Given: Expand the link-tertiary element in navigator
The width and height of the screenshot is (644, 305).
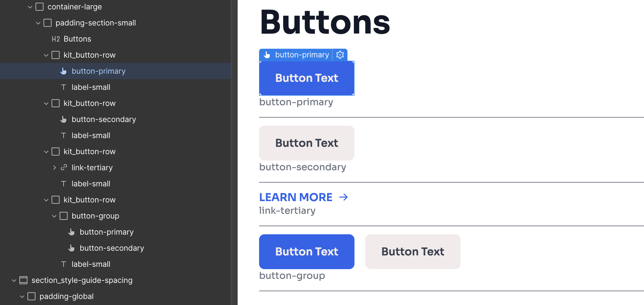Looking at the screenshot, I should 54,168.
